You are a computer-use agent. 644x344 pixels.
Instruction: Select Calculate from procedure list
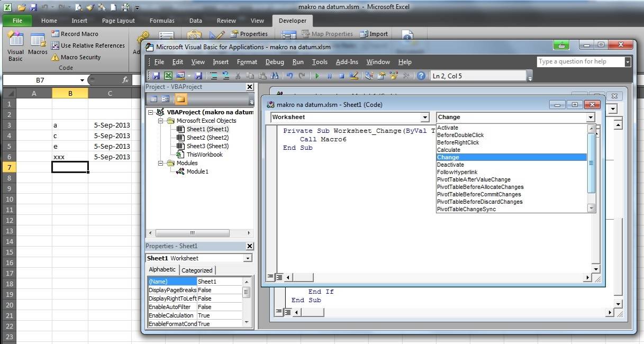click(512, 150)
